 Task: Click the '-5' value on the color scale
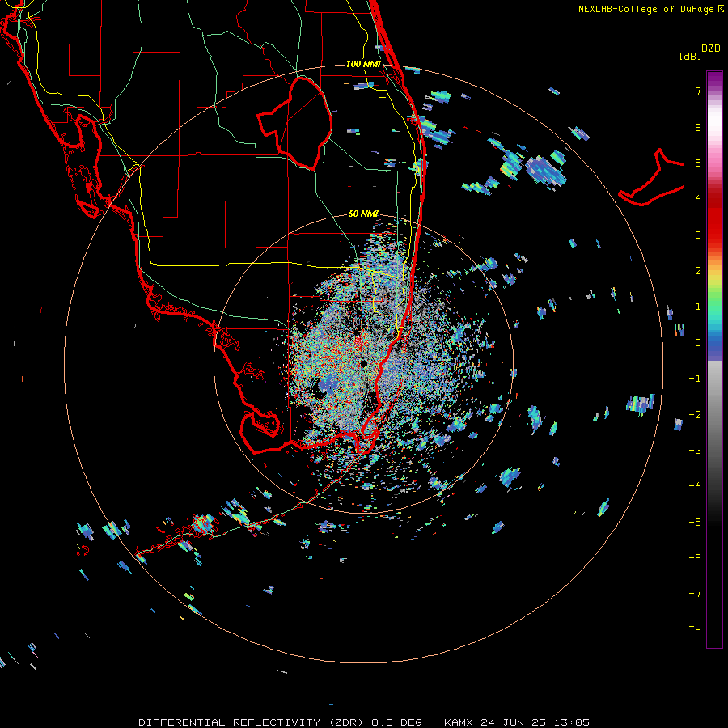click(x=695, y=523)
